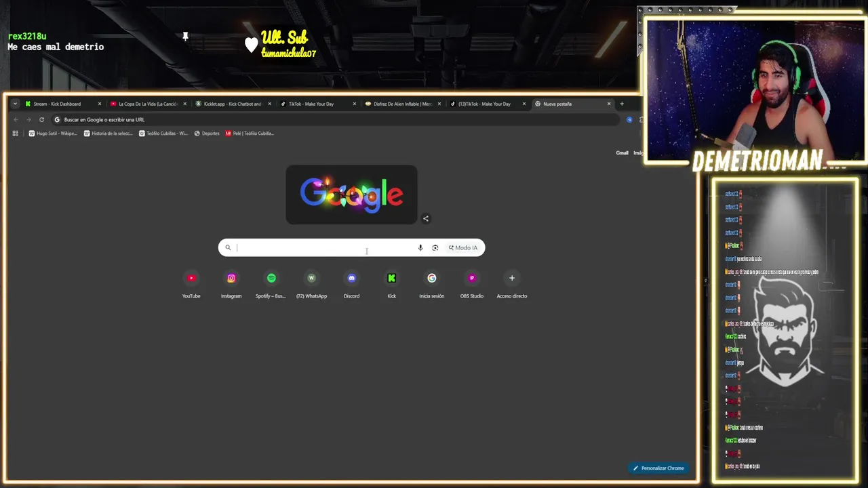Open the Deportes bookmark

[207, 134]
